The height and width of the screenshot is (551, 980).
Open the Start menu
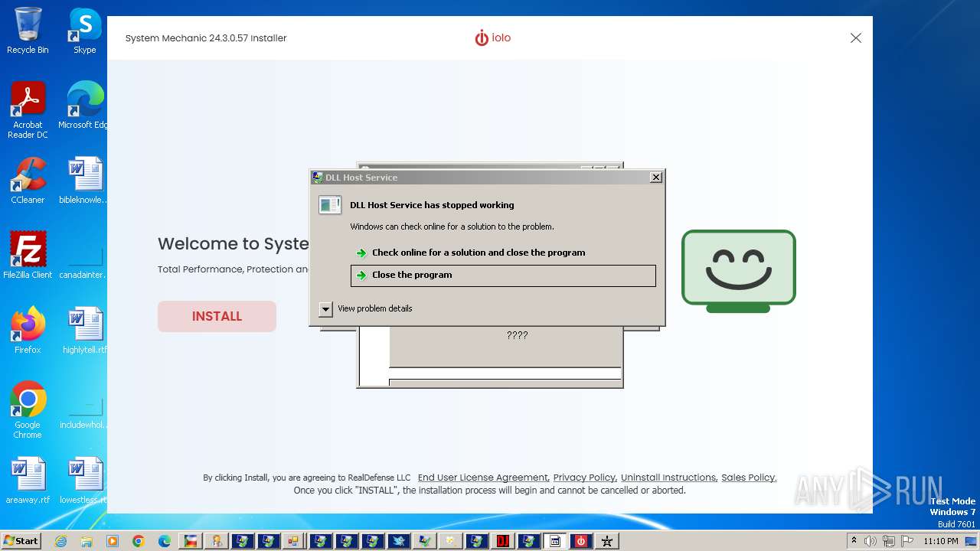coord(21,541)
